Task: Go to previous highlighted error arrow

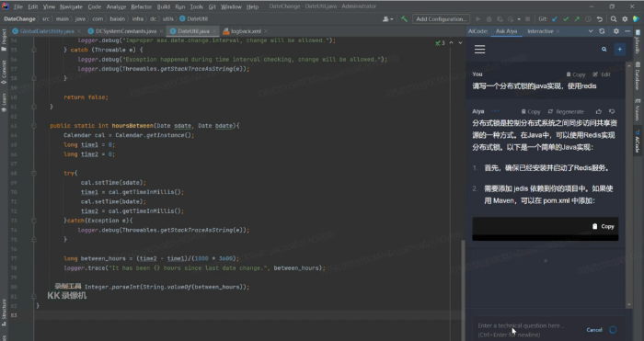Action: [x=452, y=42]
